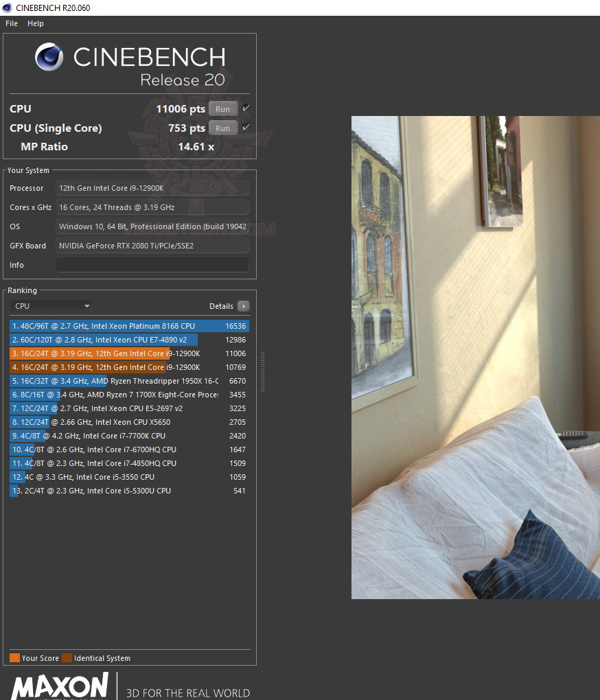Viewport: 600px width, 700px height.
Task: Click the Cores x GHz field
Action: pyautogui.click(x=152, y=207)
